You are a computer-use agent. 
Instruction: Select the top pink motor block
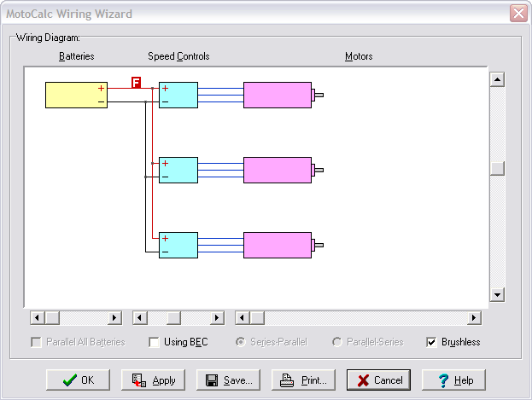278,95
